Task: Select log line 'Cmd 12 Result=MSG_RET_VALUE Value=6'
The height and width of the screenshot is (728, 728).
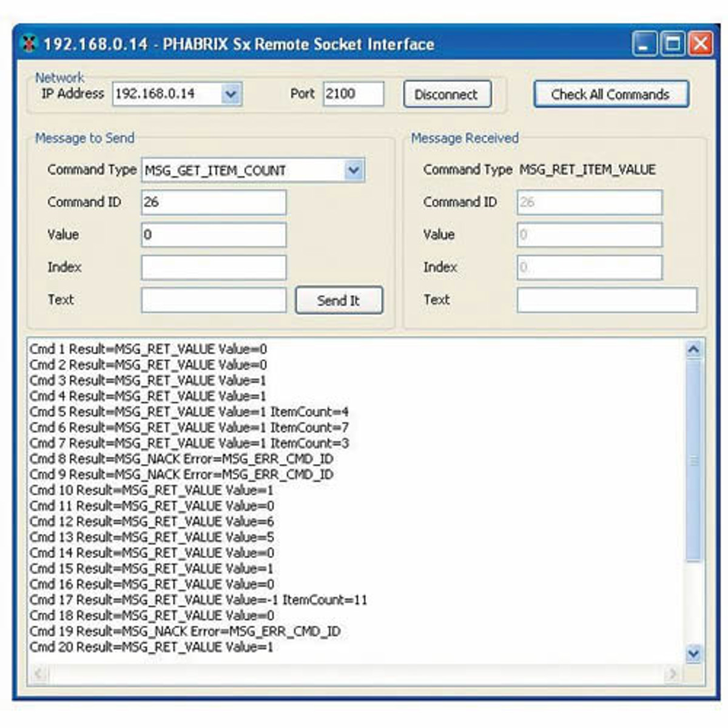Action: (x=152, y=522)
